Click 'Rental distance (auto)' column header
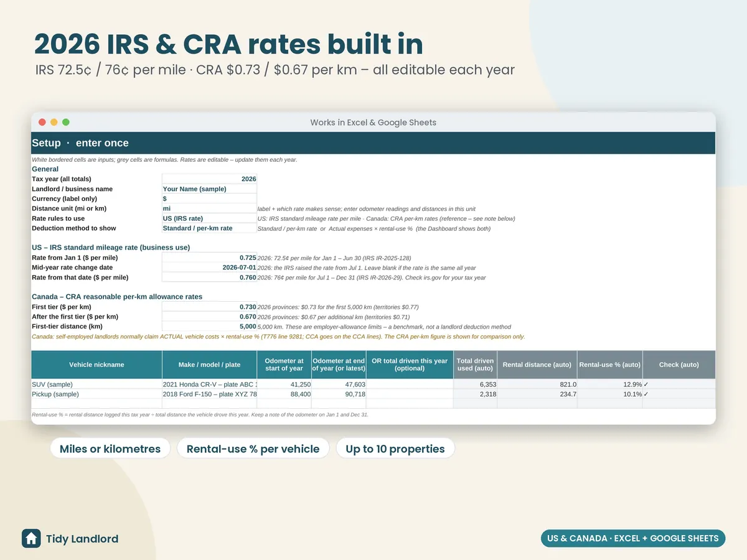The width and height of the screenshot is (747, 560). 537,365
